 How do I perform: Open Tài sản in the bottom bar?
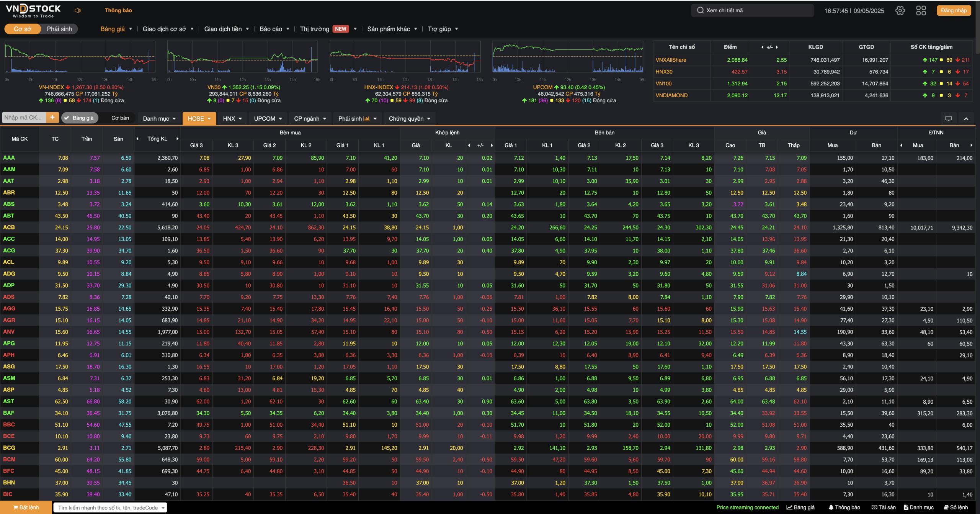(x=884, y=507)
